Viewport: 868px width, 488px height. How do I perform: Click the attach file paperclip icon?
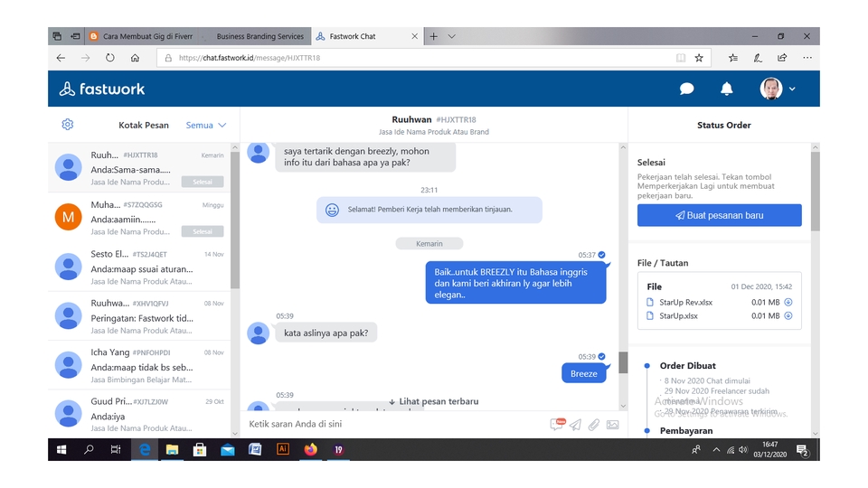coord(593,425)
